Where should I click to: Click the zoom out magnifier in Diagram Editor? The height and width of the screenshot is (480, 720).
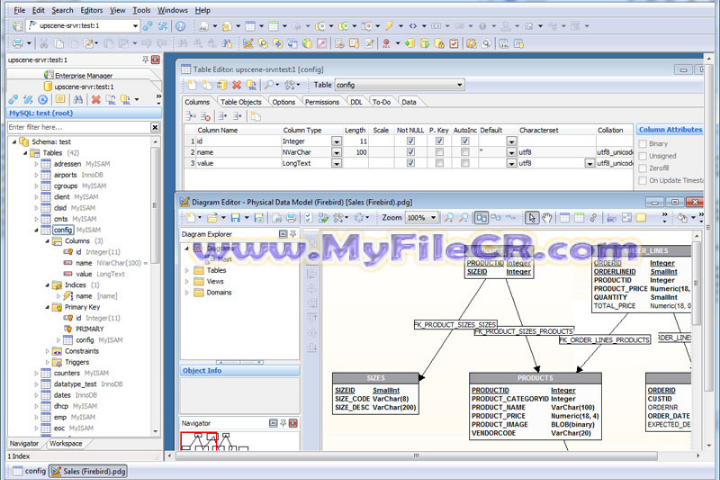point(464,218)
